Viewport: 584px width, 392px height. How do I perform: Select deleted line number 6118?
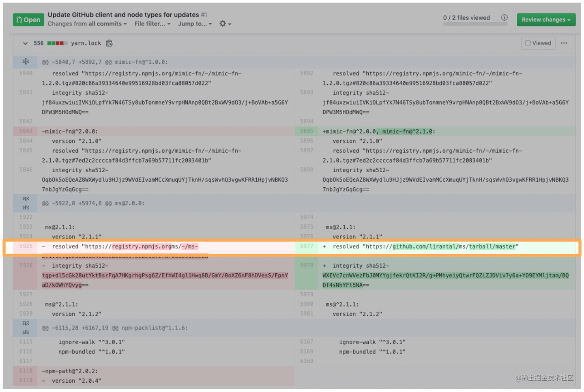26,371
